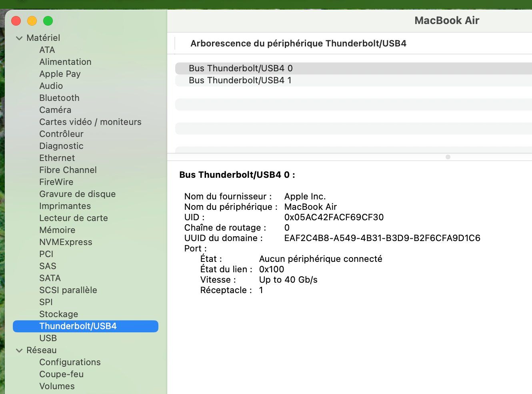The width and height of the screenshot is (532, 394).
Task: Select Volumes under Réseau
Action: [57, 386]
